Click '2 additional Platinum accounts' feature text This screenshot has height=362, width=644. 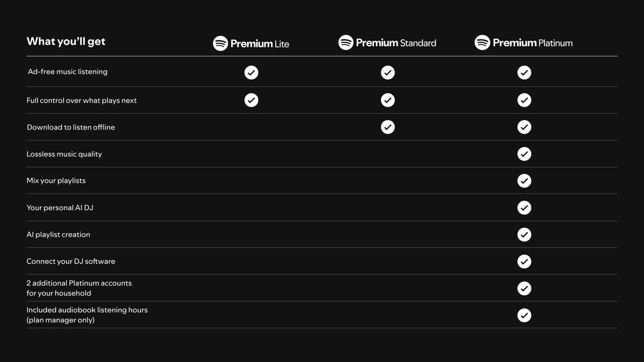[79, 283]
